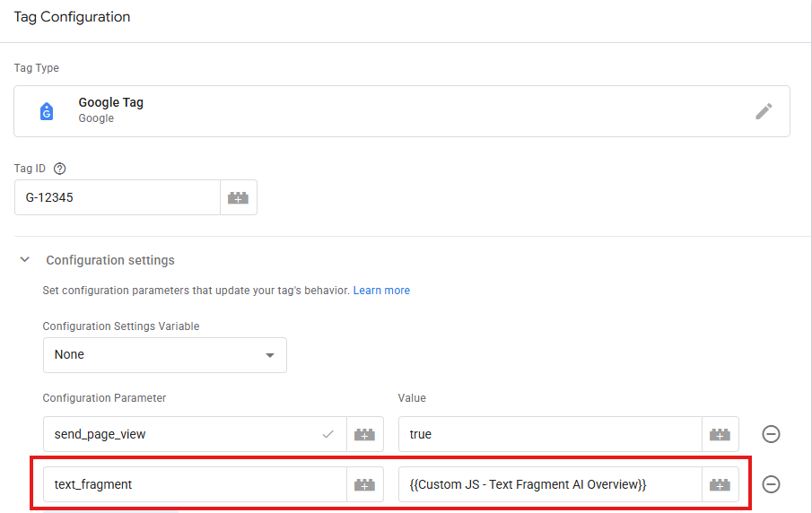
Task: Select the Google Tag type card
Action: tap(402, 111)
